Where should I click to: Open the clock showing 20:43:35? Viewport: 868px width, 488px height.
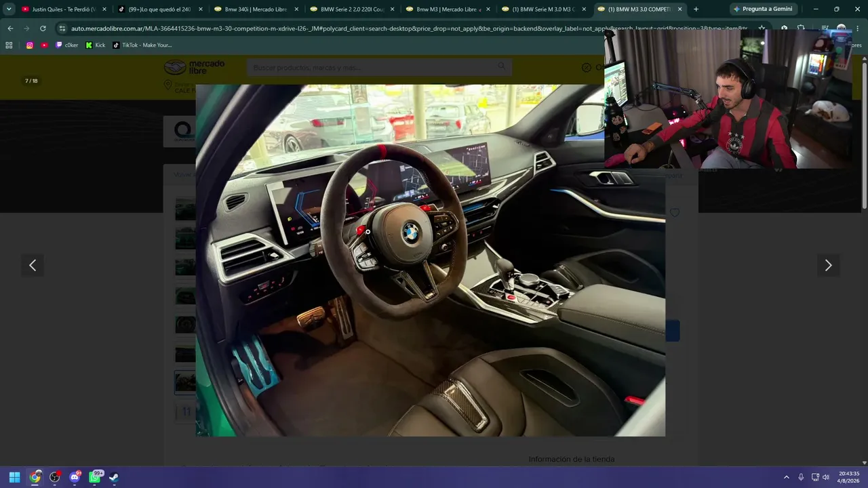[849, 477]
